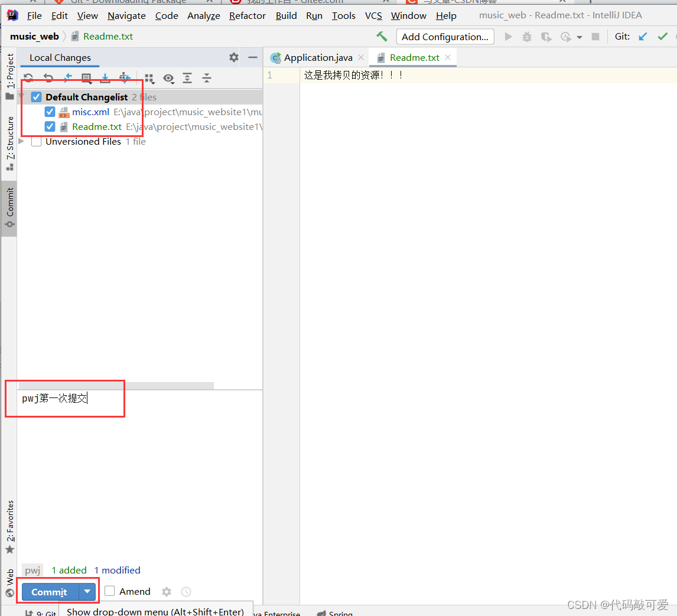Screen dimensions: 677x616
Task: Enable the Amend checkbox
Action: pos(110,591)
